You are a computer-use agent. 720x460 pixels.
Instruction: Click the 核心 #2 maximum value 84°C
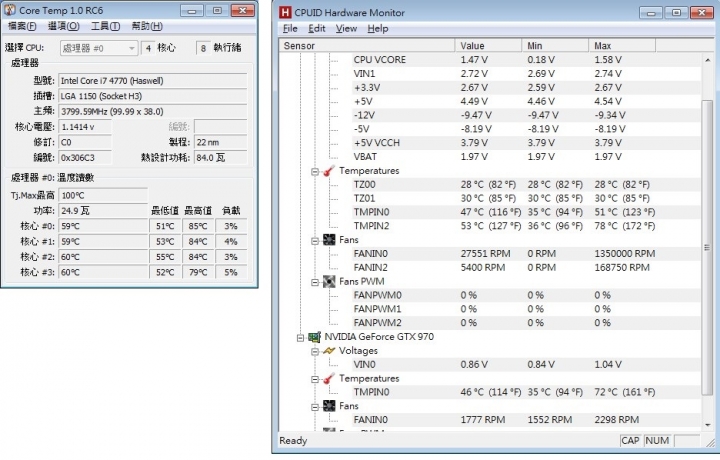coord(198,257)
